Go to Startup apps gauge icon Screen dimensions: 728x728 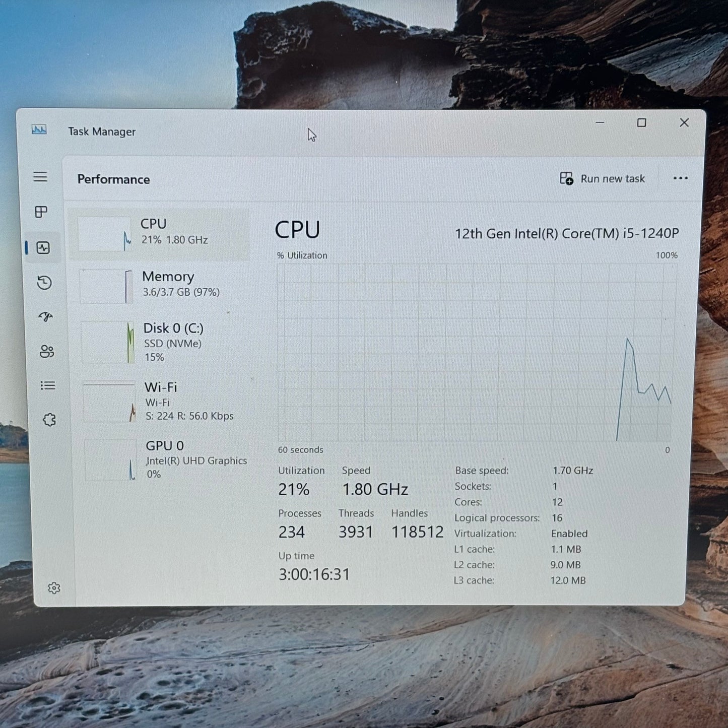(45, 317)
